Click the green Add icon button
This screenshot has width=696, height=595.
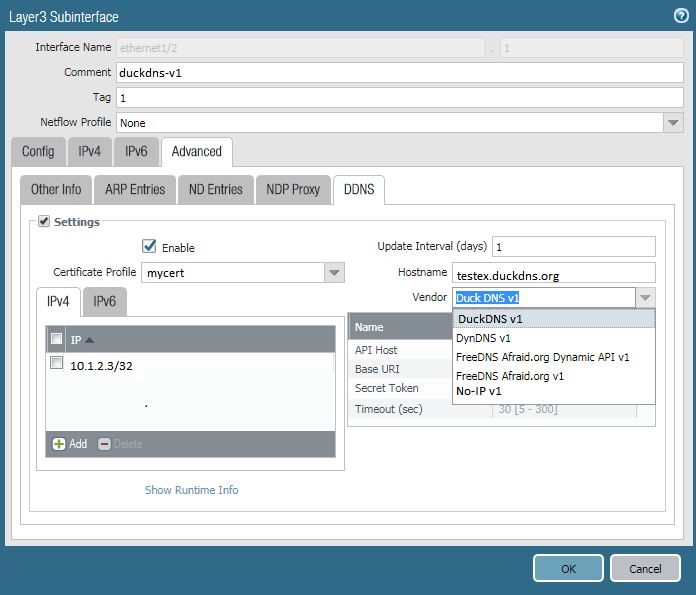click(59, 443)
